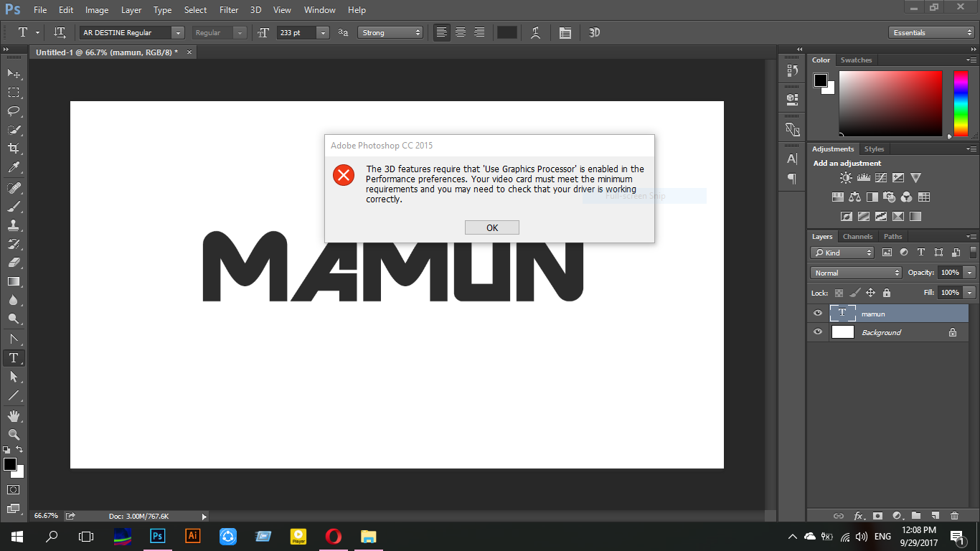This screenshot has height=551, width=980.
Task: Click the 3D button in options bar
Action: (x=594, y=33)
